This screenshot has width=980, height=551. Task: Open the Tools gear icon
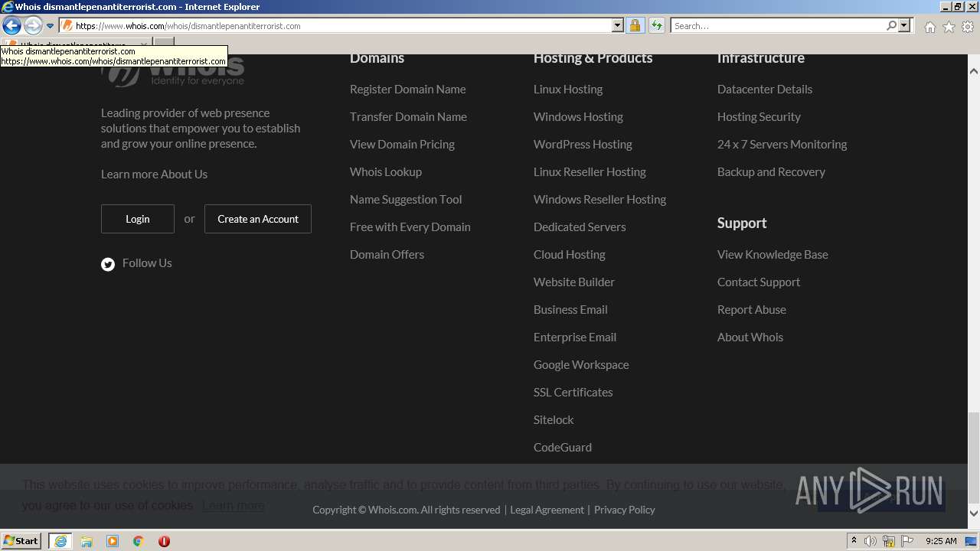coord(968,27)
